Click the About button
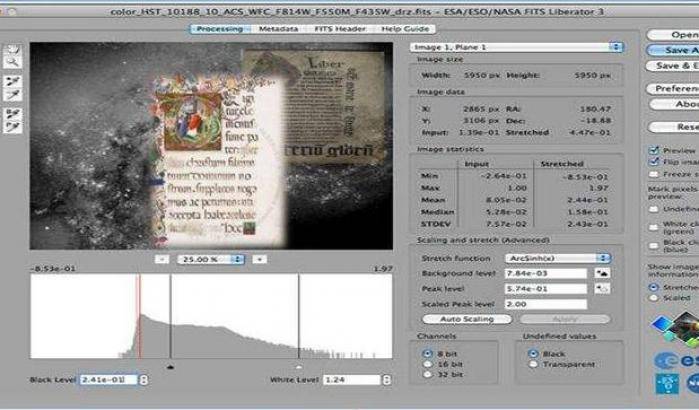This screenshot has height=410, width=699. [674, 104]
